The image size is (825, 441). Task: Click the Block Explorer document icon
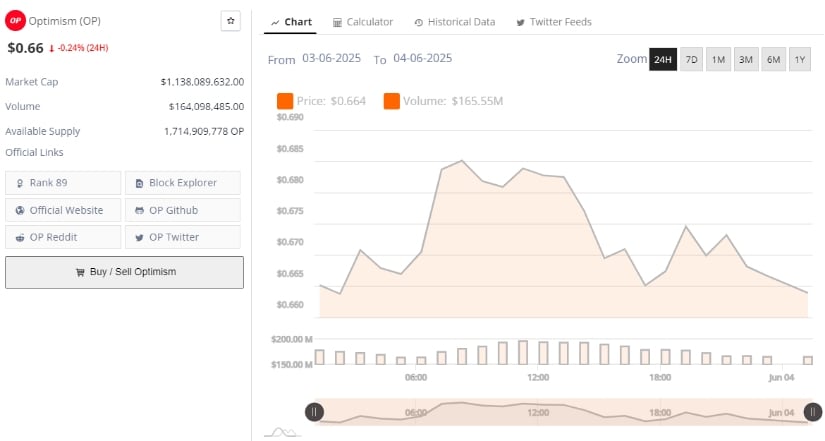[139, 183]
